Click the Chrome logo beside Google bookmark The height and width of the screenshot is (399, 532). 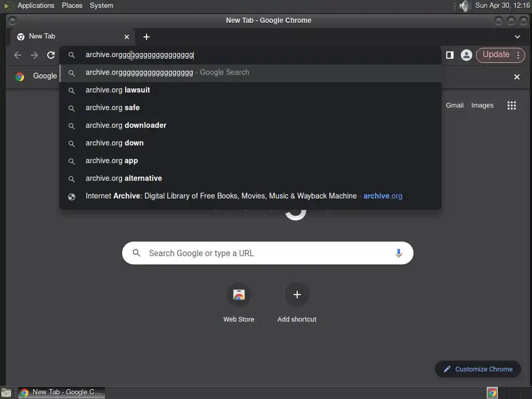pos(20,77)
